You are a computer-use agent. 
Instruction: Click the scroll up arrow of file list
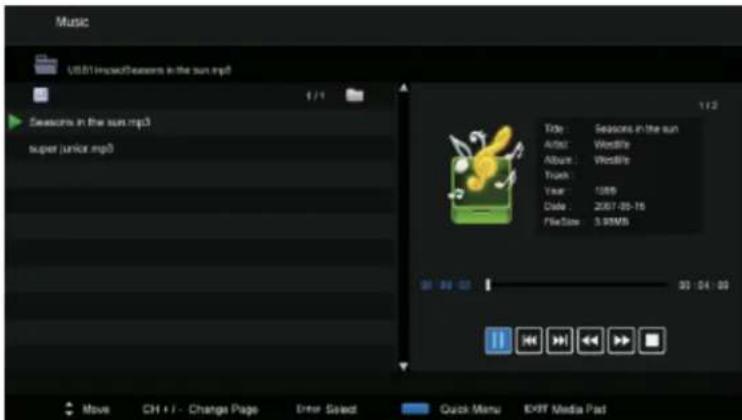click(403, 88)
